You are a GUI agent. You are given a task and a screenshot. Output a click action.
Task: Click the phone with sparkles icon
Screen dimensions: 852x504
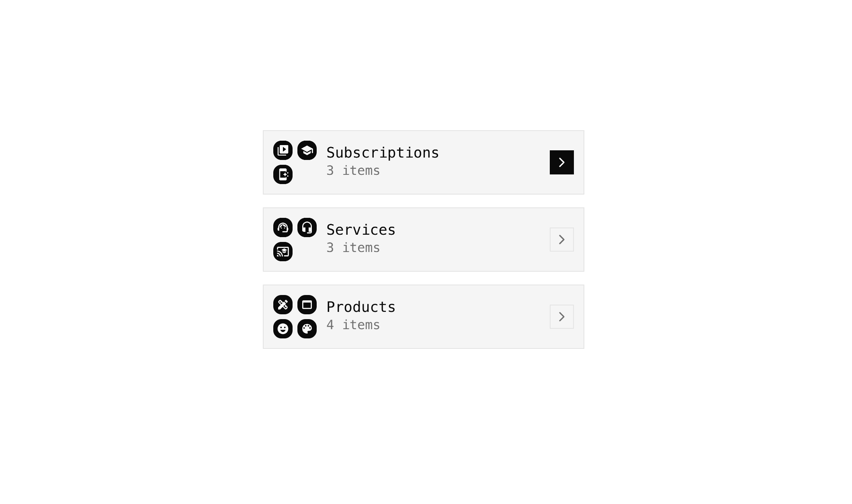click(x=283, y=174)
